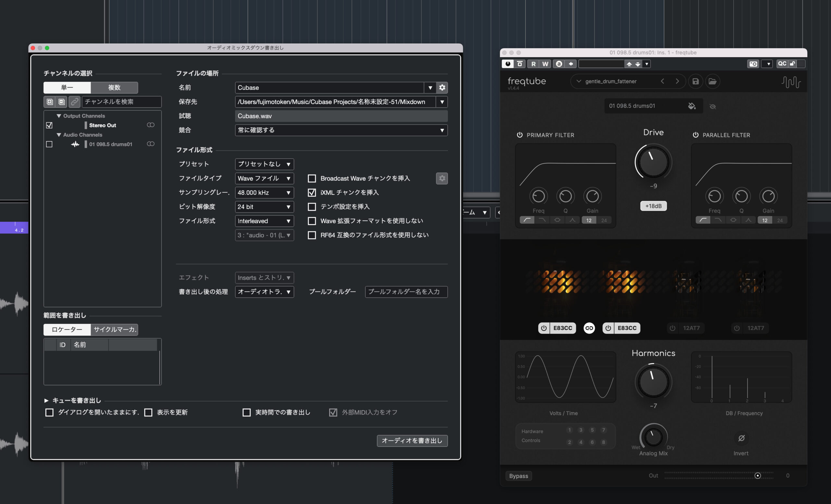Open the 保存先 path dropdown arrow

coord(442,102)
